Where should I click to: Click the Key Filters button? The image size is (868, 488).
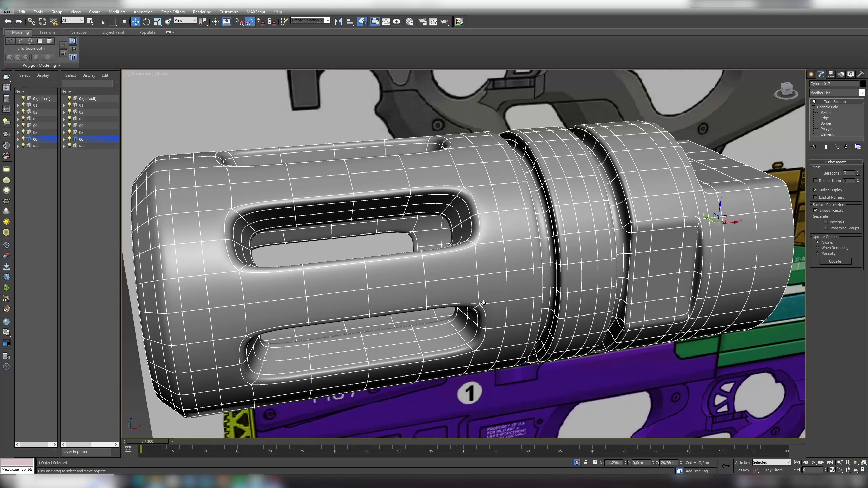click(775, 470)
